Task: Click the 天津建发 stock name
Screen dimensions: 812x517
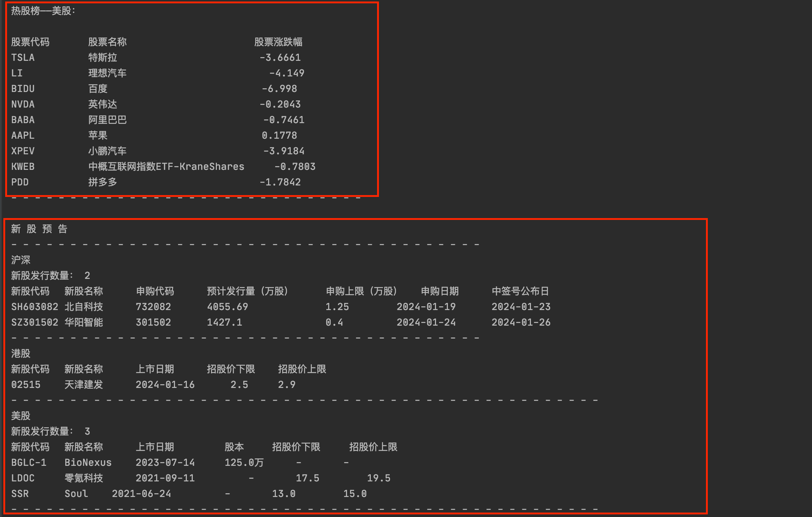Action: (83, 385)
